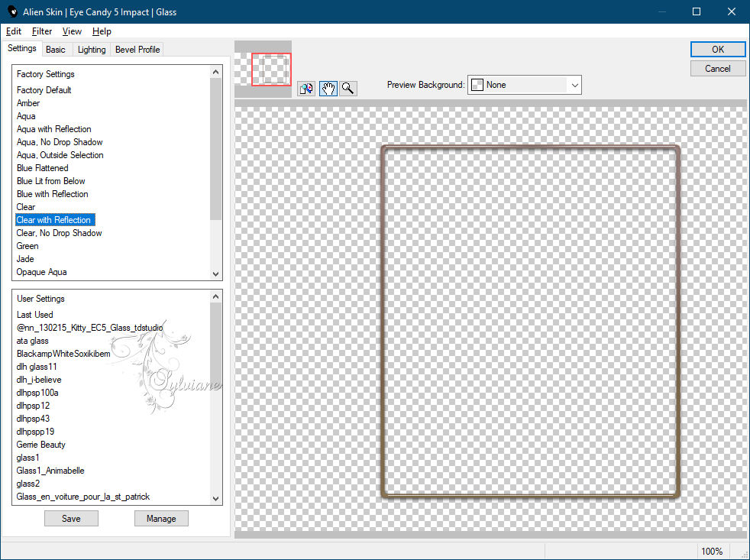
Task: Select the magnifier zoom tool
Action: point(348,89)
